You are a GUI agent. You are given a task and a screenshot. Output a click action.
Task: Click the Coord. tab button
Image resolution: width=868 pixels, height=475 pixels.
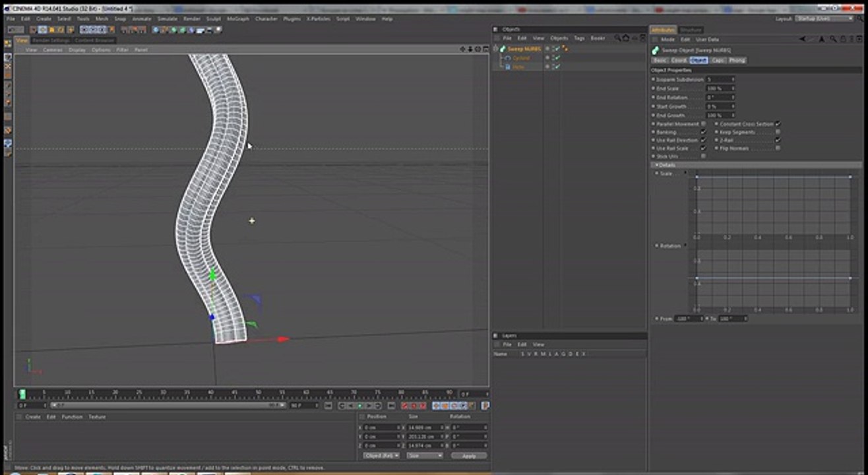[679, 60]
